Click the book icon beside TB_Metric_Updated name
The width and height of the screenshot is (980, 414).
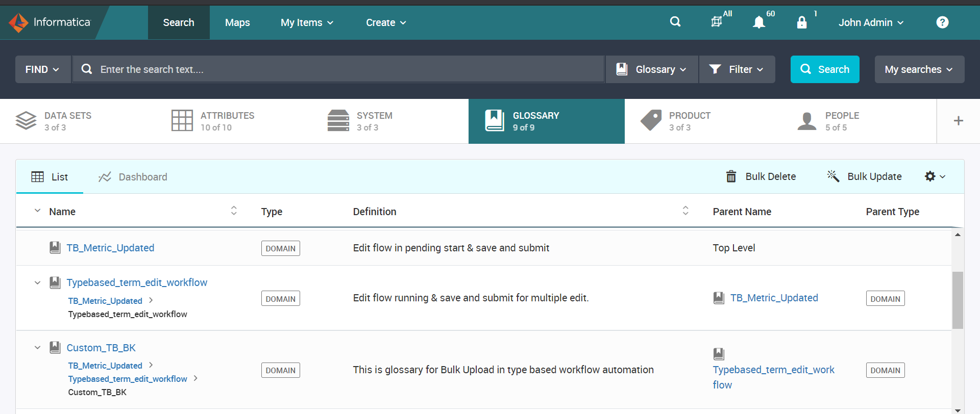(55, 248)
